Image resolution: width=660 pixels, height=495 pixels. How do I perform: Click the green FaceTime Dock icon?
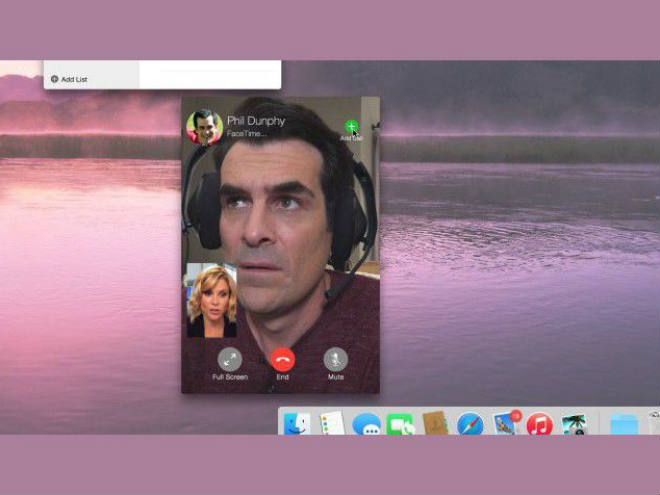[x=400, y=425]
